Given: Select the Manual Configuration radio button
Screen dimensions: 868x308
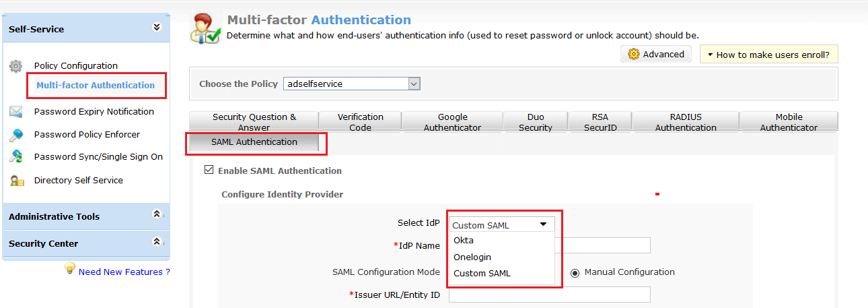Looking at the screenshot, I should tap(575, 273).
